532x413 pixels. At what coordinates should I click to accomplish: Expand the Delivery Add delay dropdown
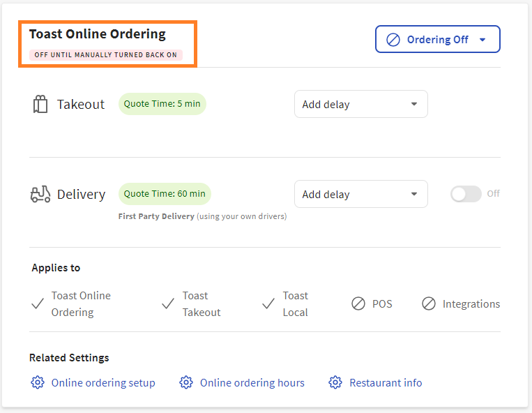coord(360,195)
